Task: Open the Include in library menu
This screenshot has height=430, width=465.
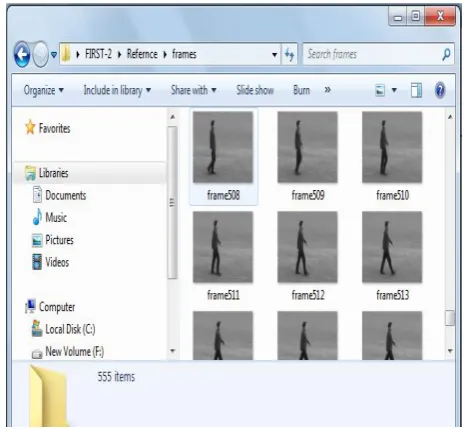Action: coord(117,90)
